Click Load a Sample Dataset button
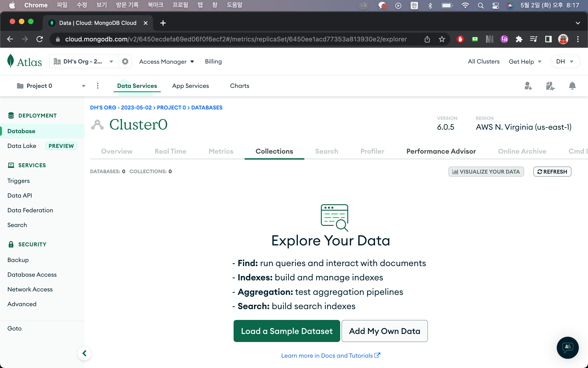The image size is (588, 368). click(287, 331)
